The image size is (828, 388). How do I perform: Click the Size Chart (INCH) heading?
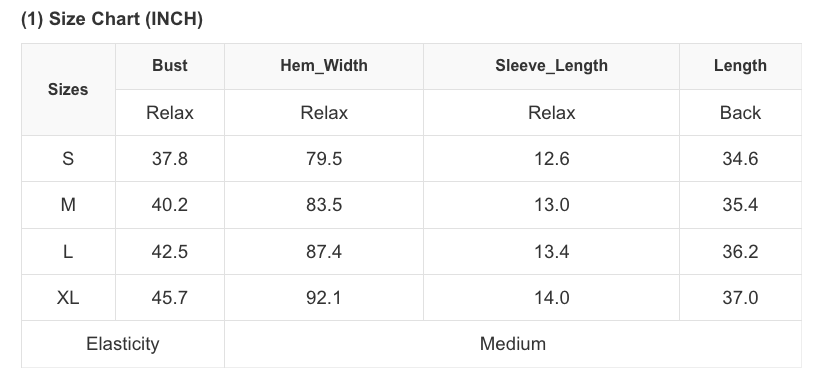(112, 19)
